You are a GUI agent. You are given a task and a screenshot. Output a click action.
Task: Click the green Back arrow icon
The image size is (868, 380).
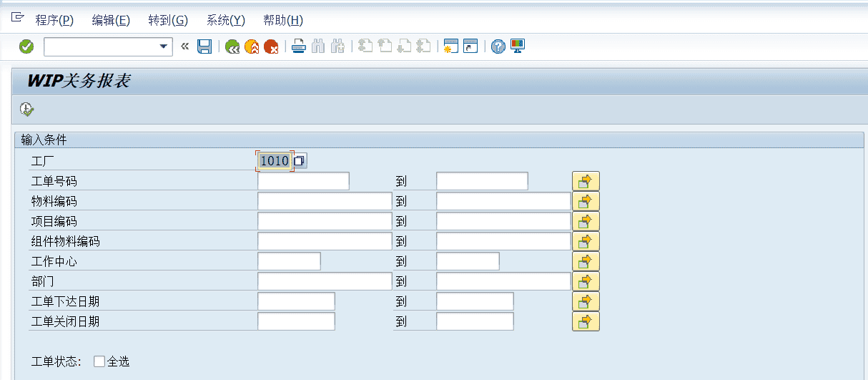[232, 47]
